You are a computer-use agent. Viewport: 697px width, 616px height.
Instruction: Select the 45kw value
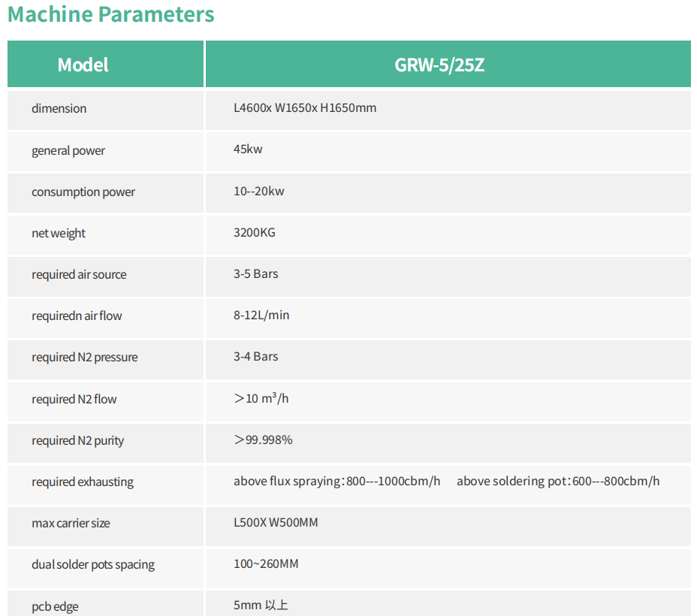(x=248, y=149)
